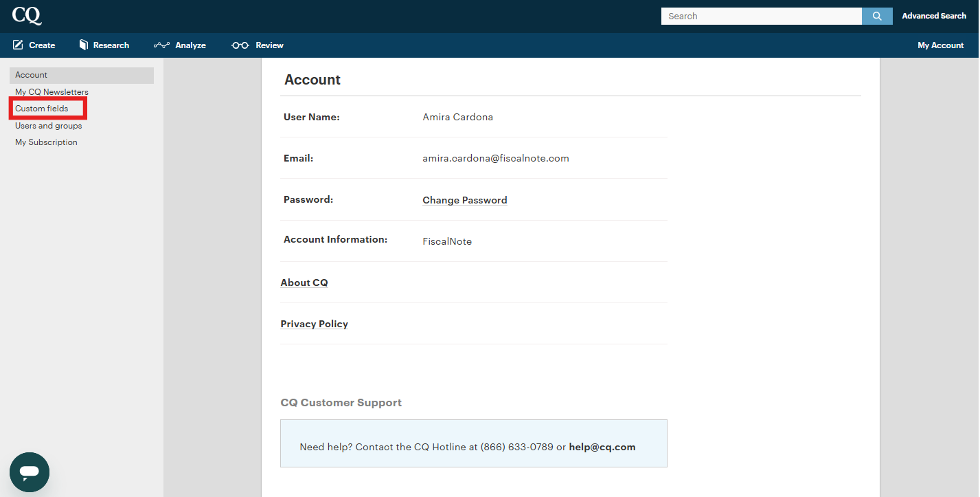
Task: Open Users and groups
Action: 49,126
